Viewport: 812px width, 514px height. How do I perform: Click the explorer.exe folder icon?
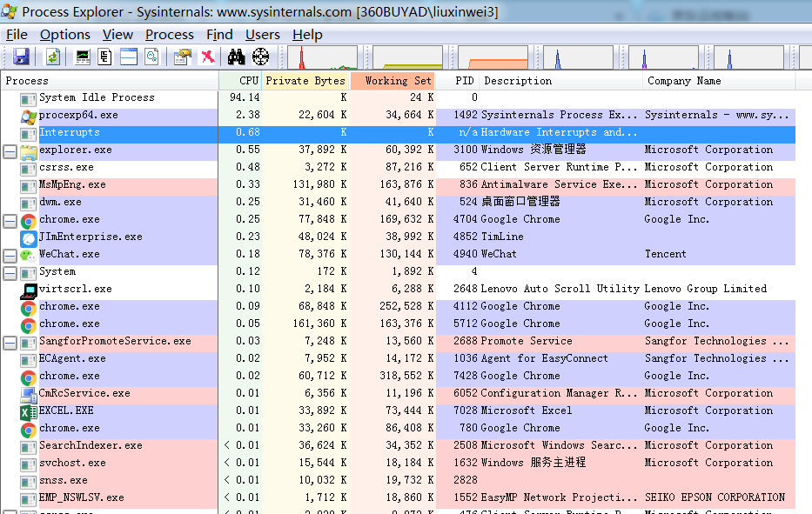coord(29,151)
